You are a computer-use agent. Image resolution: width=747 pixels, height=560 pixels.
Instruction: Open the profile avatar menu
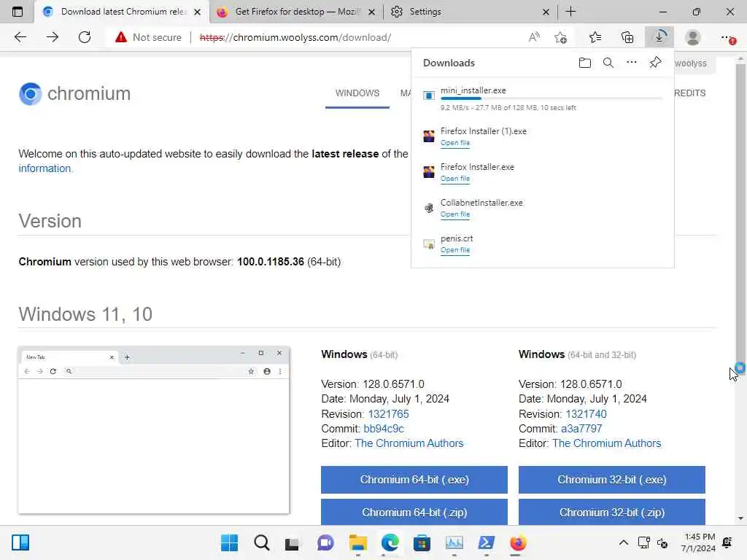[x=693, y=37]
